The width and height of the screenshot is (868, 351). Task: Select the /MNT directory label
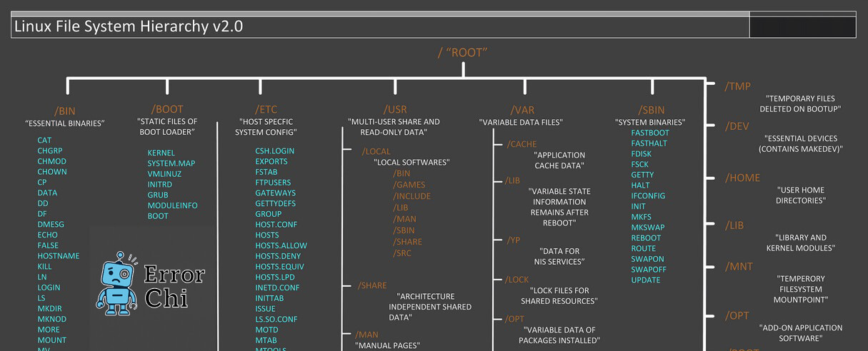click(739, 267)
